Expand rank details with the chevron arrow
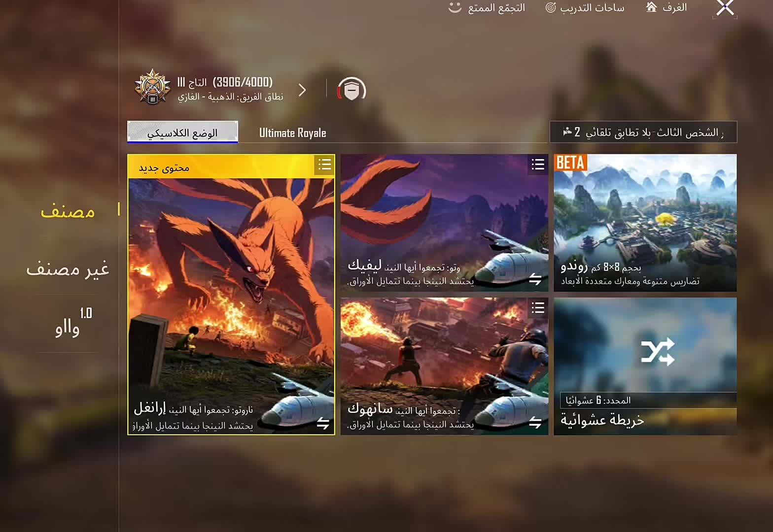This screenshot has width=773, height=532. point(302,90)
